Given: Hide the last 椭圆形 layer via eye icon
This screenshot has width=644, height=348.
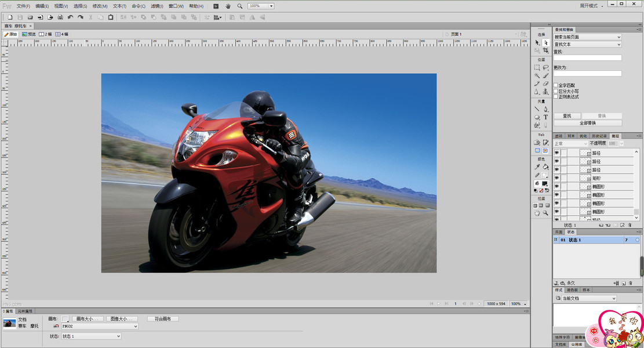Looking at the screenshot, I should click(x=556, y=212).
